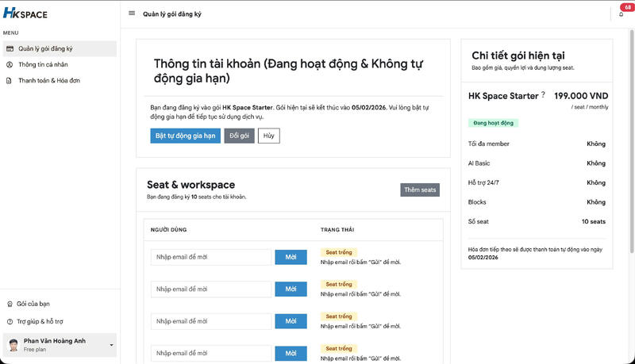Screen dimensions: 635x364
Task: Expand the user account dropdown arrow
Action: 111,345
